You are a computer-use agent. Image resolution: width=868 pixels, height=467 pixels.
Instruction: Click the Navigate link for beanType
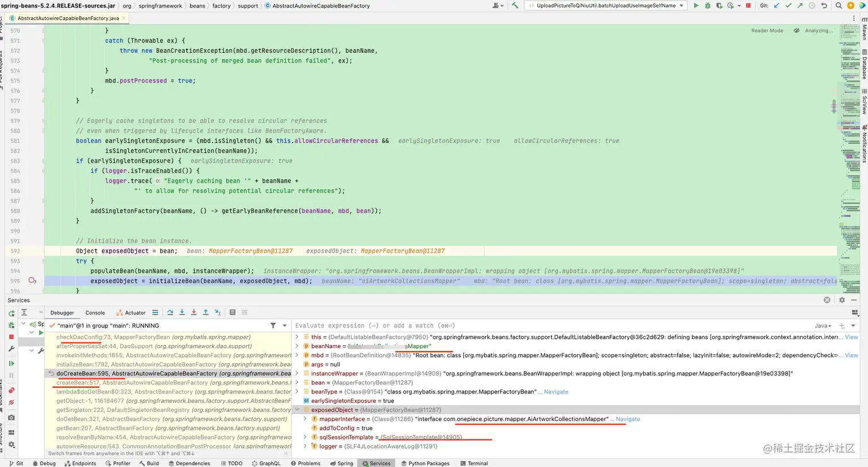(x=556, y=392)
